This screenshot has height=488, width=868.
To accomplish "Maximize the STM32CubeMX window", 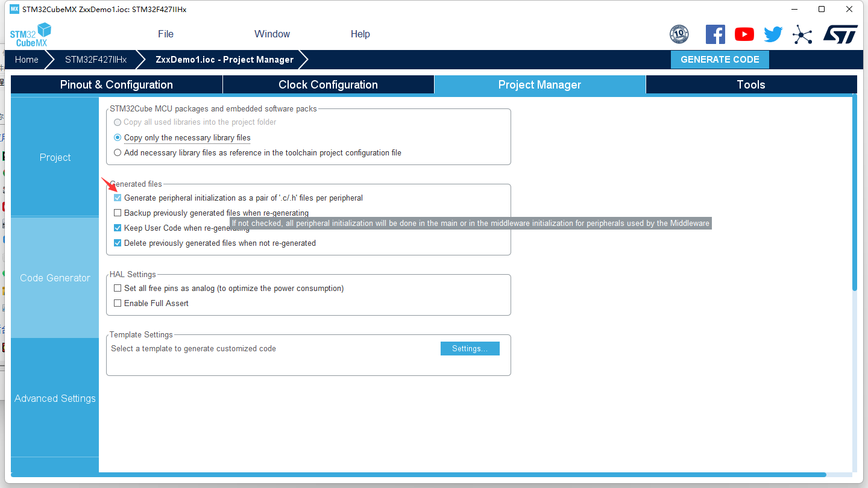I will (822, 9).
